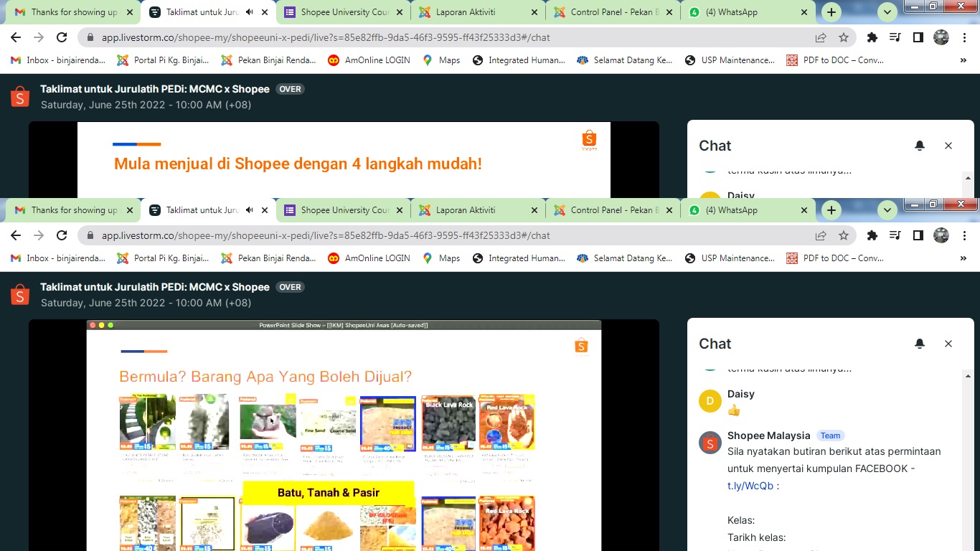Click the lower Chat panel scrollbar
Image resolution: width=980 pixels, height=551 pixels.
pos(968,459)
